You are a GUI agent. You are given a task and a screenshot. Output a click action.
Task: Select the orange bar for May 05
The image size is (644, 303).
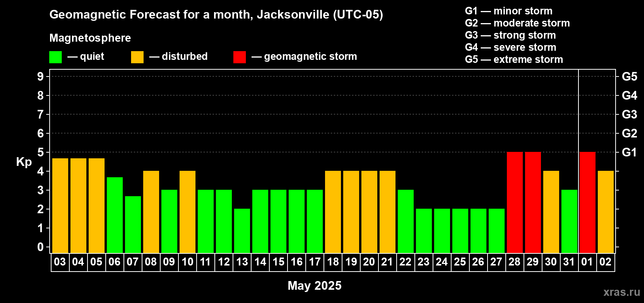pos(97,206)
